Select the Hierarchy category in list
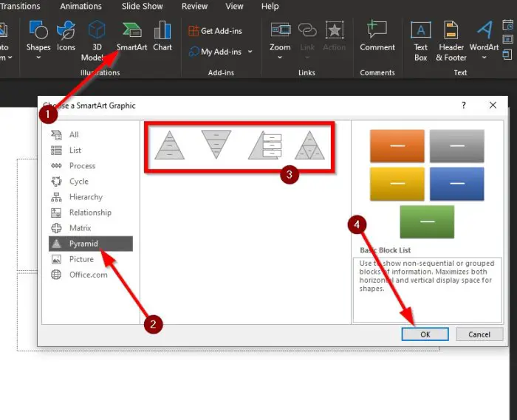This screenshot has width=517, height=420. pyautogui.click(x=86, y=197)
